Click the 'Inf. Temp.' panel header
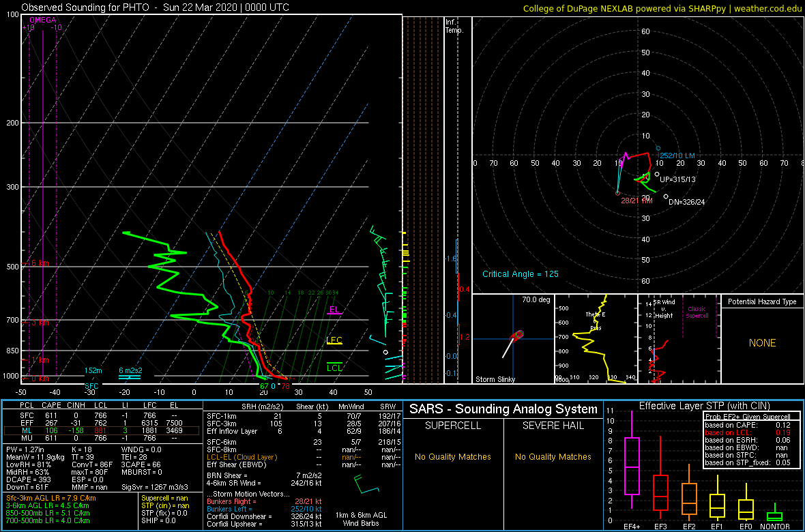The width and height of the screenshot is (805, 532). (455, 26)
